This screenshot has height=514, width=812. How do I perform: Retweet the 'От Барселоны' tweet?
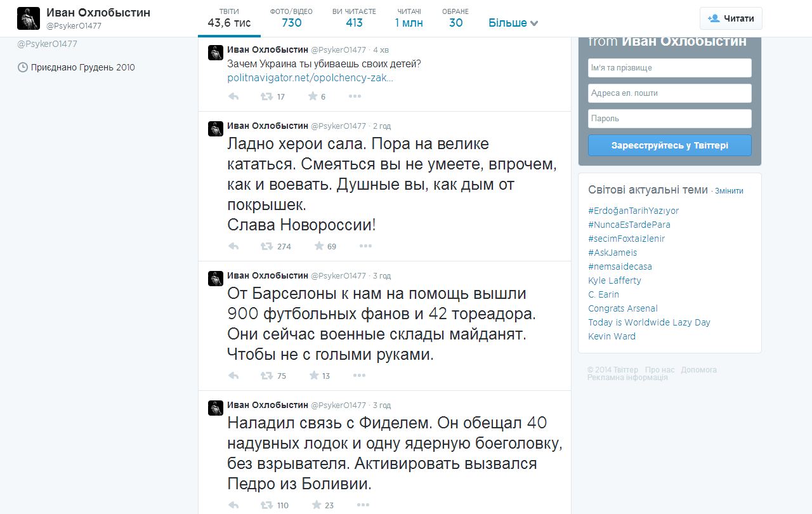coord(267,376)
